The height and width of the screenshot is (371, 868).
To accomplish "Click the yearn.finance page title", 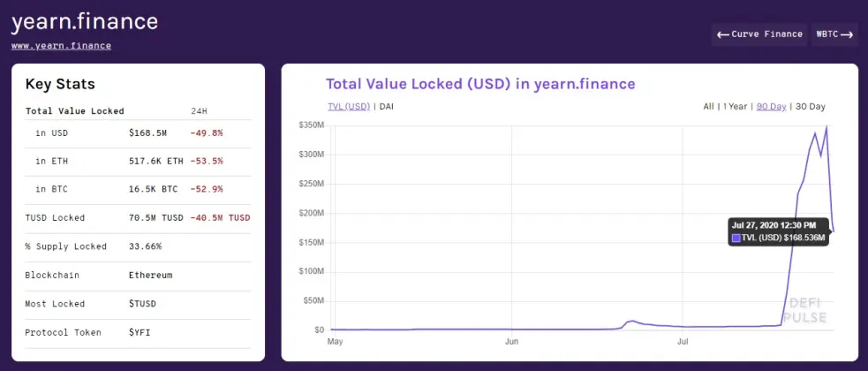I will (85, 21).
